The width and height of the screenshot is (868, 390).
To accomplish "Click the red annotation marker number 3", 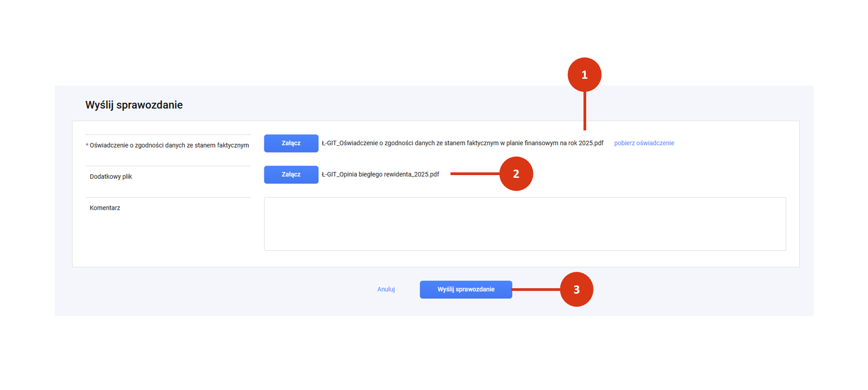I will click(577, 290).
